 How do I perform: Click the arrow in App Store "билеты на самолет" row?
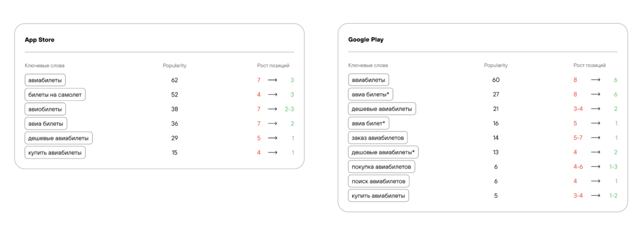click(272, 94)
